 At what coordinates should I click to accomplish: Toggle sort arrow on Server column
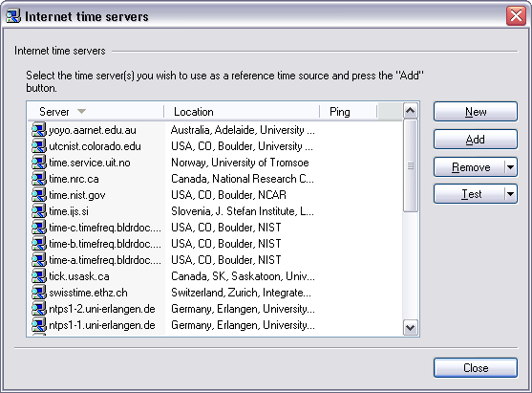pyautogui.click(x=81, y=112)
